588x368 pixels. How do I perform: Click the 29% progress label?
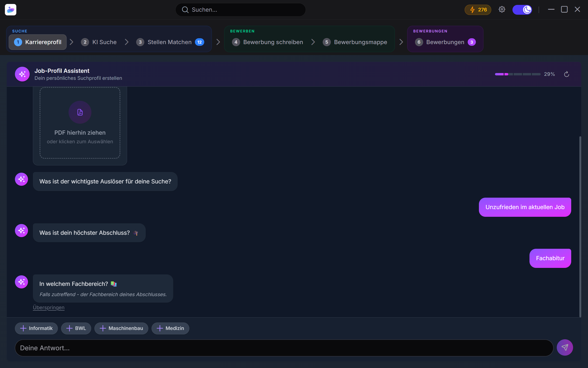click(549, 74)
